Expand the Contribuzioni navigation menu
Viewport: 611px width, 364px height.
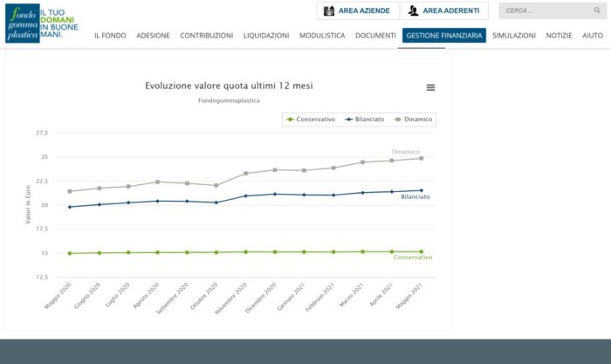pyautogui.click(x=206, y=36)
